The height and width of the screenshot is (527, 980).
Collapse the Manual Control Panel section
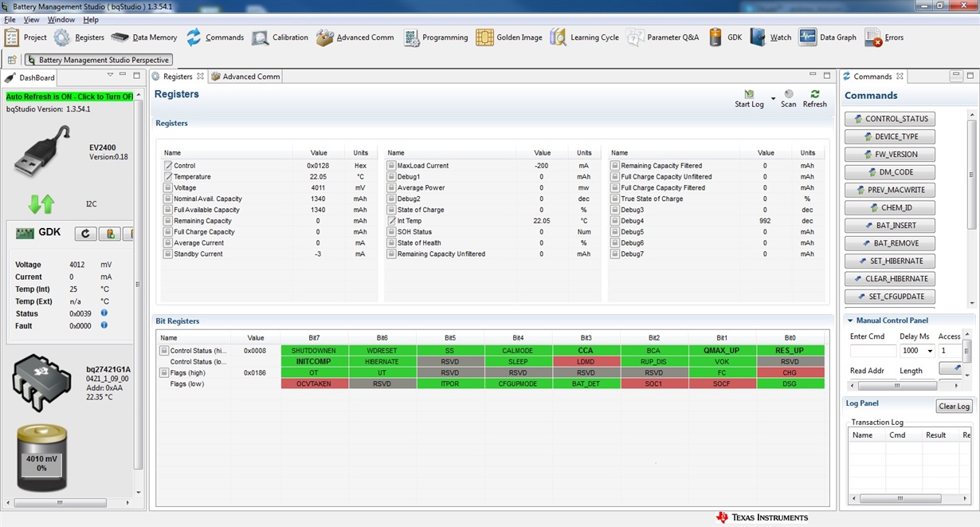coord(850,321)
